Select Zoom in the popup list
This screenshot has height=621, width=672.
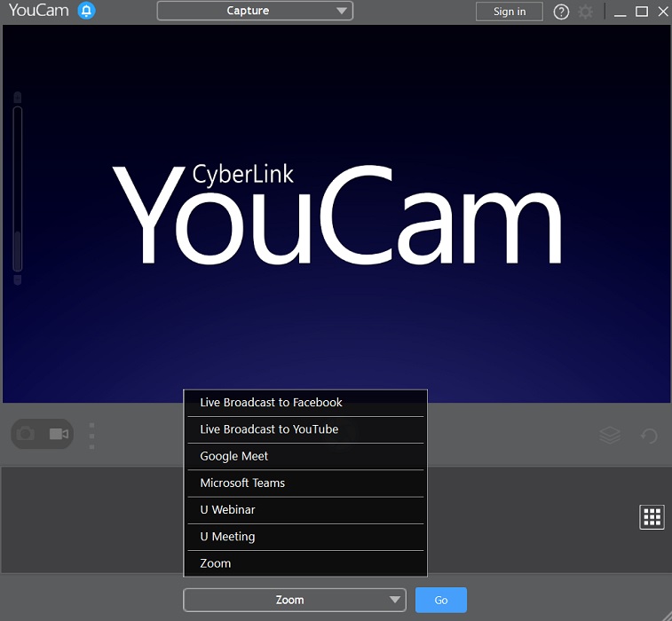pyautogui.click(x=305, y=563)
